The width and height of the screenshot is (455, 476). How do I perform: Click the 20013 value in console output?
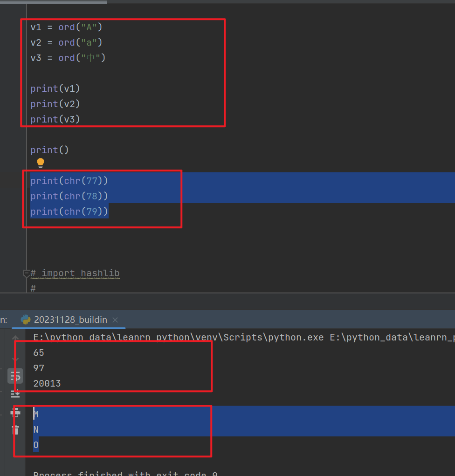click(x=47, y=383)
